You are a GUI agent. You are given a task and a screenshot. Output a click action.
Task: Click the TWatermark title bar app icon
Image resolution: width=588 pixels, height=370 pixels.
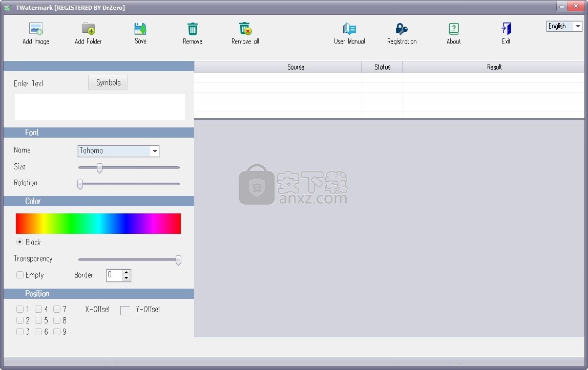[8, 8]
